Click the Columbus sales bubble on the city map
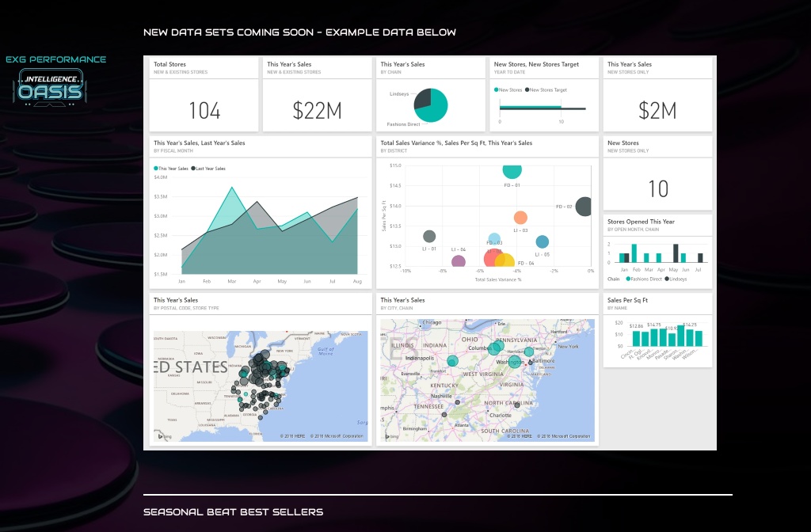This screenshot has width=811, height=532. 495,348
